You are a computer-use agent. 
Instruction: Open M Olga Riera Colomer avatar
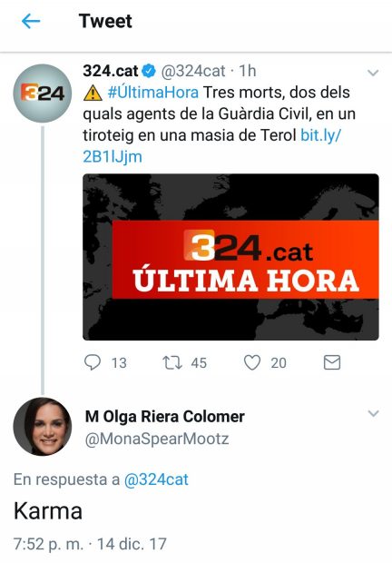43,427
